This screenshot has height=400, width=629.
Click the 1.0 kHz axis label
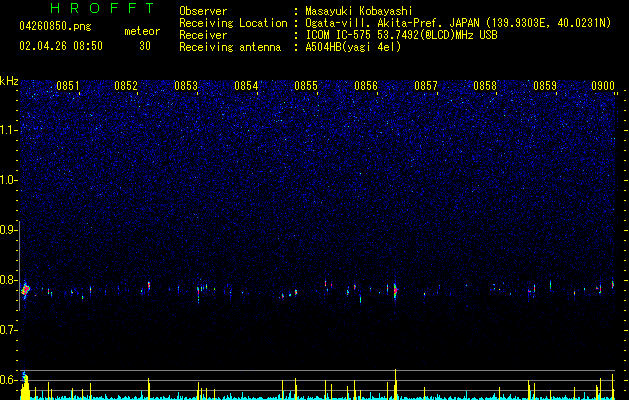8,180
